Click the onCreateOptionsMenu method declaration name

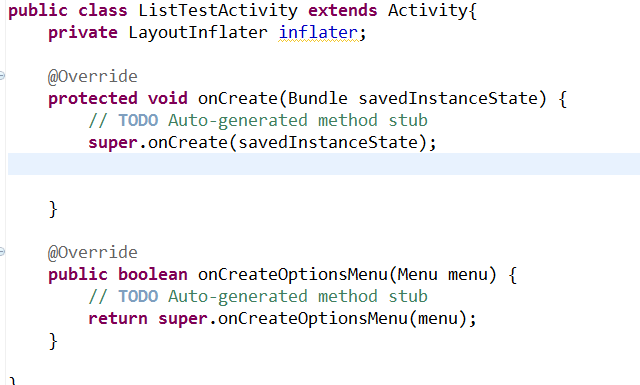click(293, 274)
